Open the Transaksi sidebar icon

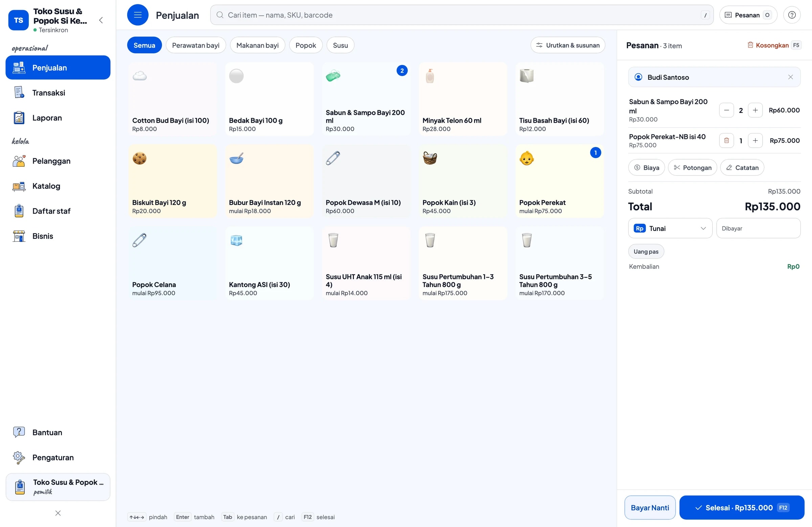tap(19, 92)
